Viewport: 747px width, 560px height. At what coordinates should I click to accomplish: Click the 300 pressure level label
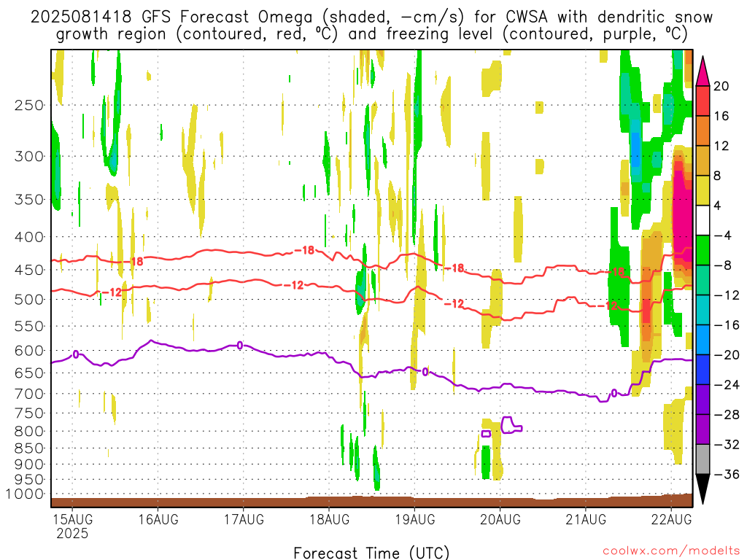click(29, 156)
